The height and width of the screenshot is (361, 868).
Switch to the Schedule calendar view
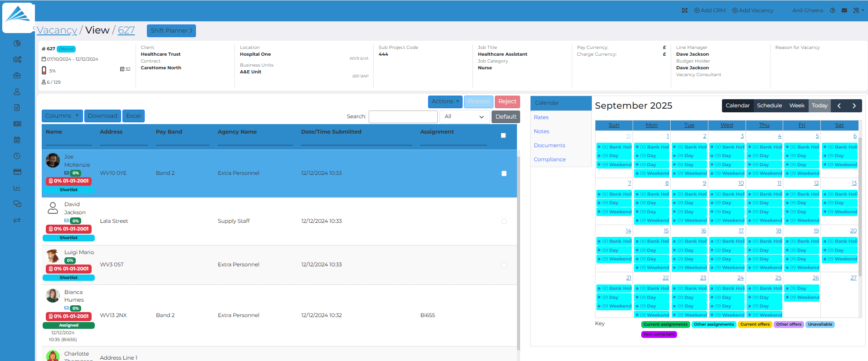click(769, 106)
